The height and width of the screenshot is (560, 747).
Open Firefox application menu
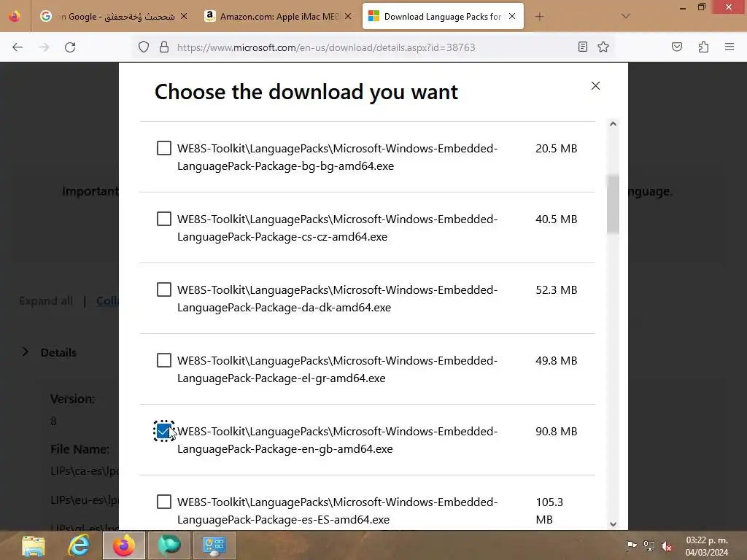click(729, 47)
